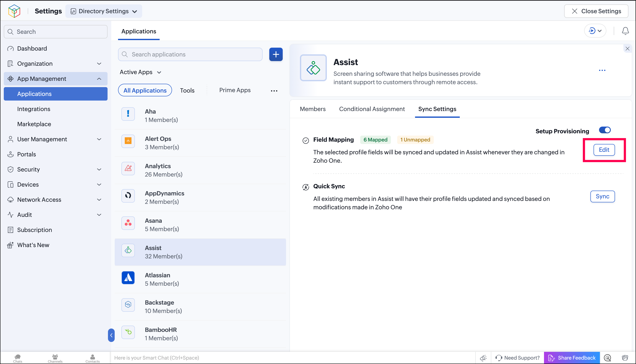Image resolution: width=636 pixels, height=364 pixels.
Task: Click Share Feedback
Action: pyautogui.click(x=572, y=358)
